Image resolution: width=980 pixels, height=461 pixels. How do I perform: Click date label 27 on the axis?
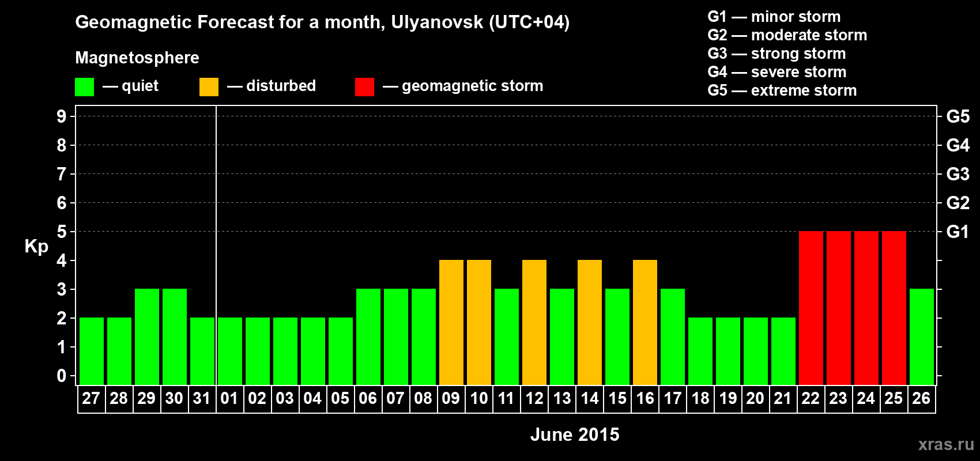(91, 399)
